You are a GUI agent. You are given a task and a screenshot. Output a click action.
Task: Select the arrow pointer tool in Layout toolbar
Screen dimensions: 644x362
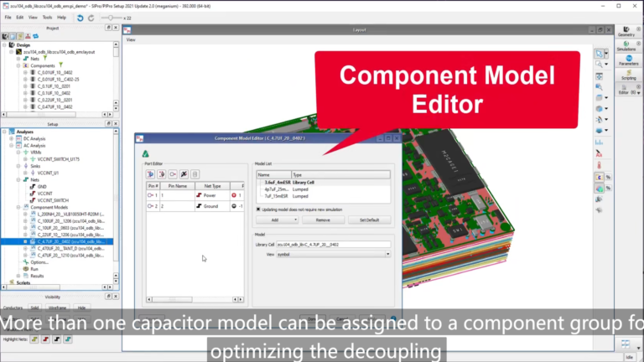pyautogui.click(x=599, y=54)
